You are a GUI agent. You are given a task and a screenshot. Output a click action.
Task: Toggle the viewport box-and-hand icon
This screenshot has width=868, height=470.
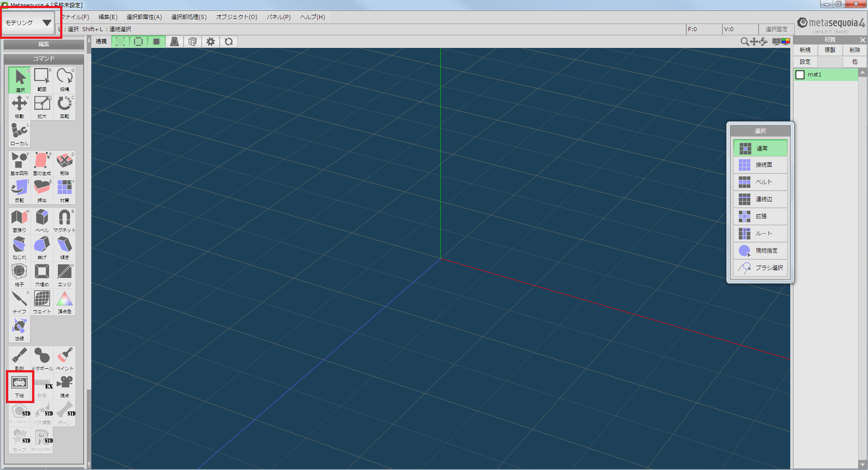pyautogui.click(x=193, y=42)
